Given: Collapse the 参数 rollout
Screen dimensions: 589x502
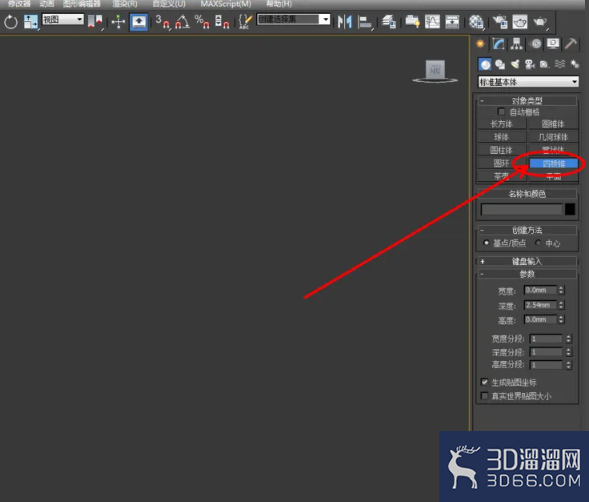Looking at the screenshot, I should pyautogui.click(x=527, y=274).
